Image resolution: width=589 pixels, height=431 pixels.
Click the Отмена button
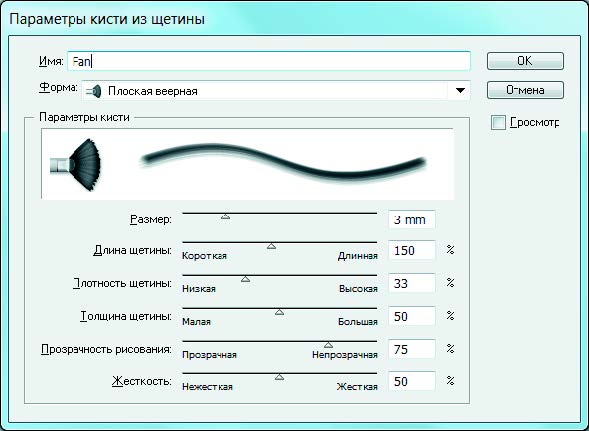[525, 90]
